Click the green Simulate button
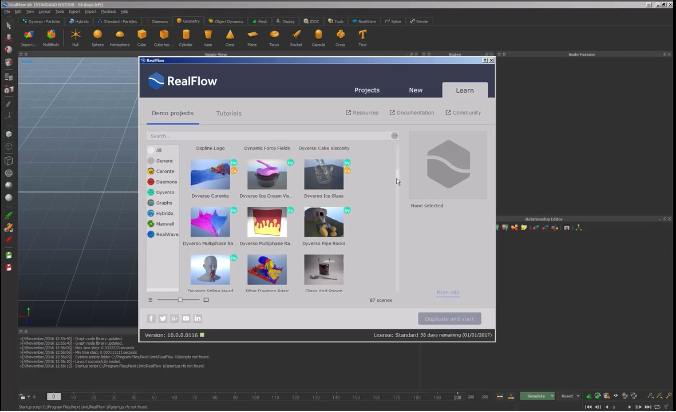This screenshot has width=676, height=412. pyautogui.click(x=535, y=396)
